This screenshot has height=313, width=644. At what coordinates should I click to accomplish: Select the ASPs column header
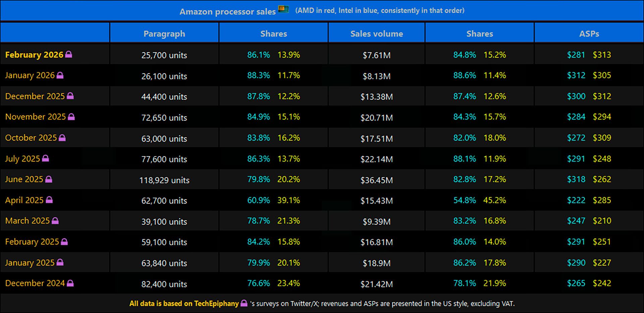coord(589,34)
